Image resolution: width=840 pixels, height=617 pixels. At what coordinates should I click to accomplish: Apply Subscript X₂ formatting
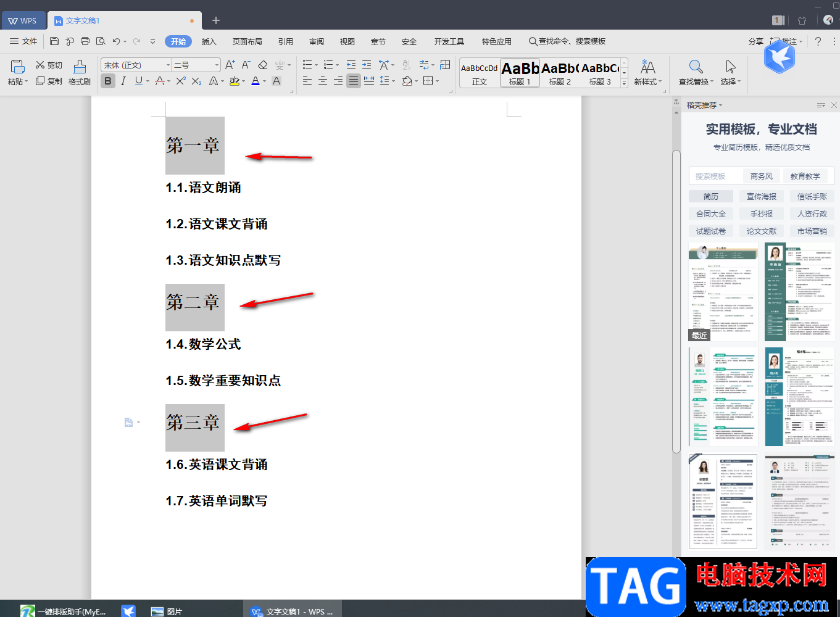(x=196, y=81)
